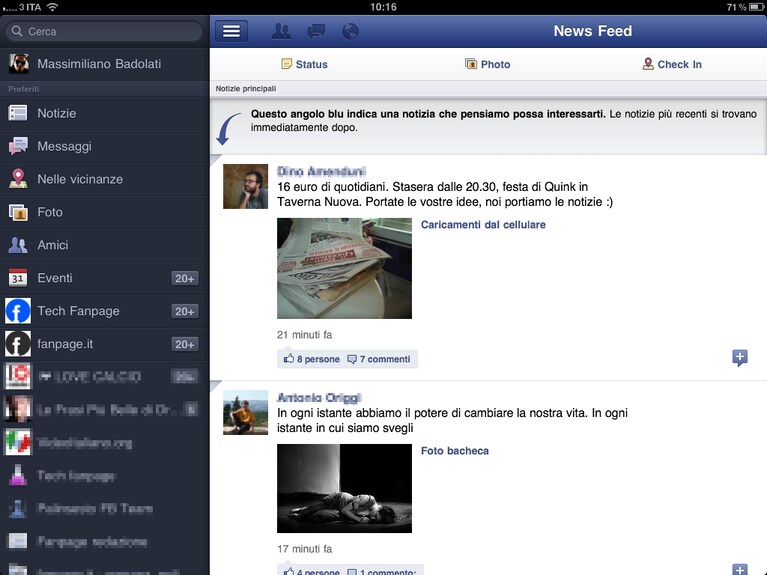Open fanpage.it page entry
Image resolution: width=767 pixels, height=575 pixels.
pos(105,344)
